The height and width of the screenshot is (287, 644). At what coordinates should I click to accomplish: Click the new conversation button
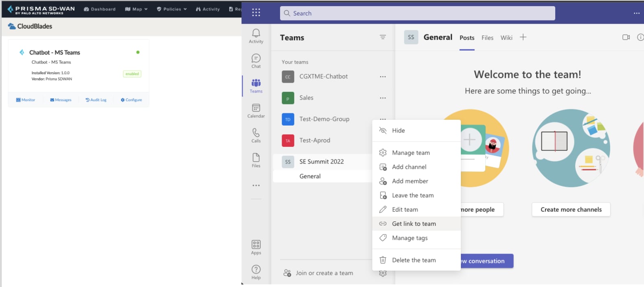[487, 261]
